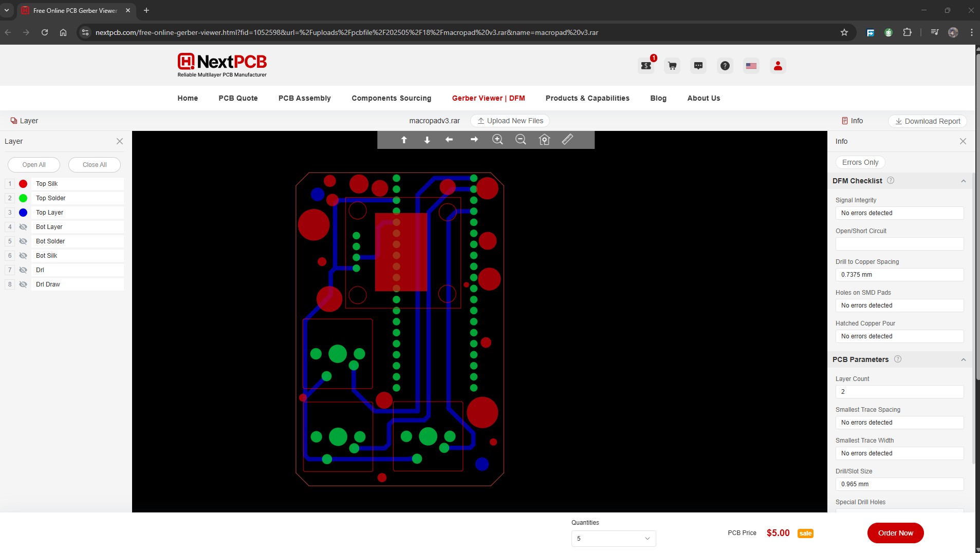This screenshot has height=553, width=980.
Task: Open the help question mark icon
Action: point(725,66)
